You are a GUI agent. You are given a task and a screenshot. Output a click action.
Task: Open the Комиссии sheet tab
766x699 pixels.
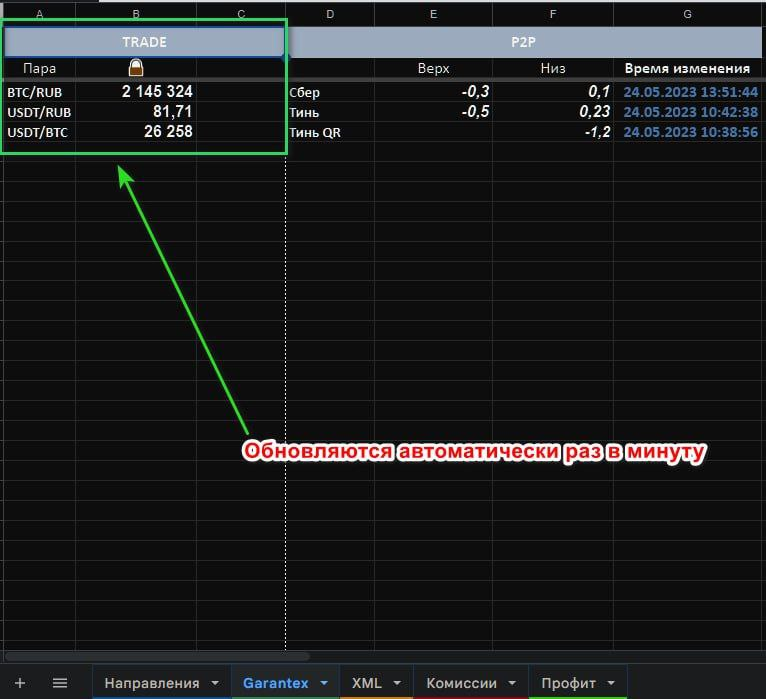tap(461, 683)
